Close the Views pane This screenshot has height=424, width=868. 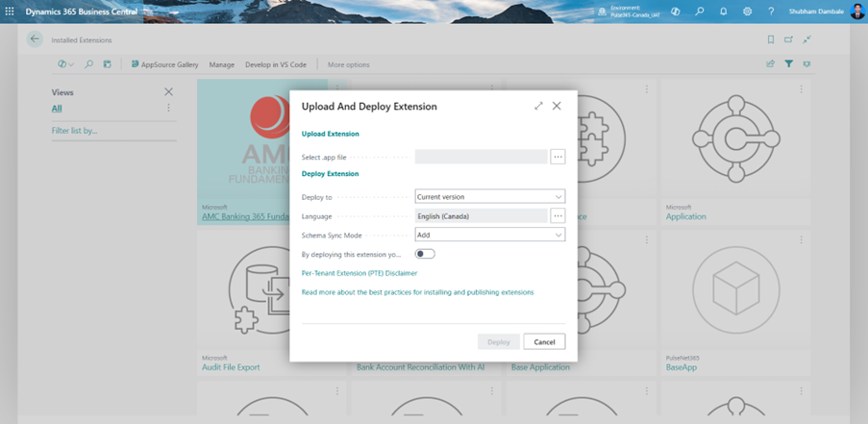(x=169, y=92)
